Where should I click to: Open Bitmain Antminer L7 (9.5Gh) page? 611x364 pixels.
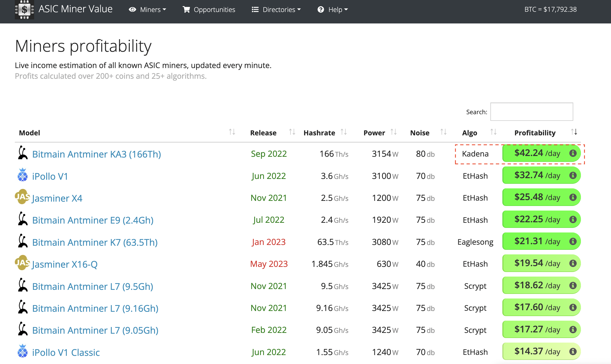coord(93,287)
